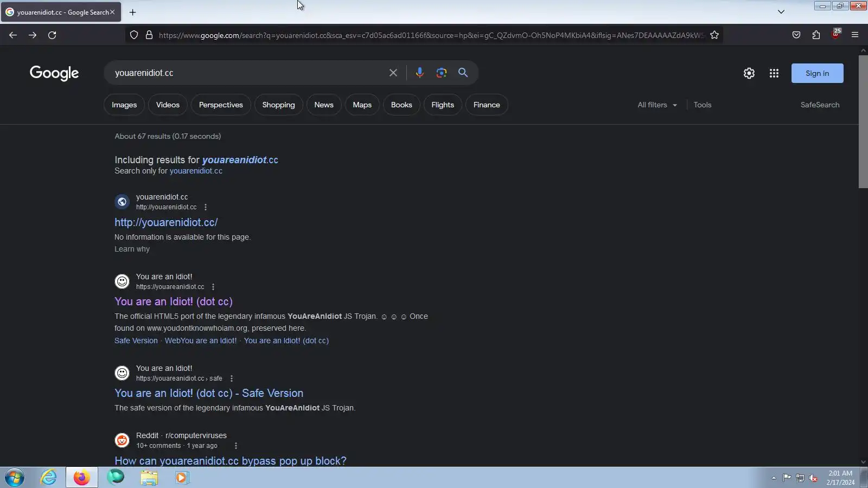868x488 pixels.
Task: Go forward to the next page
Action: (33, 35)
